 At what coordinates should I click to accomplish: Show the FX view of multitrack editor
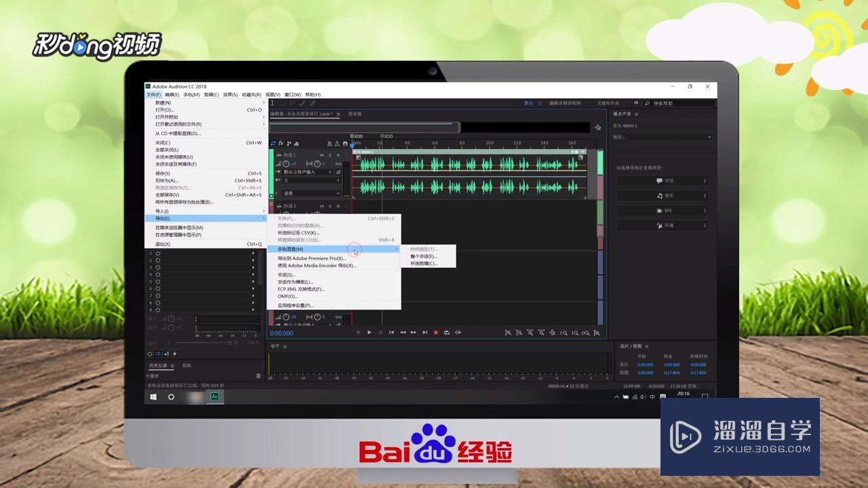tap(281, 143)
